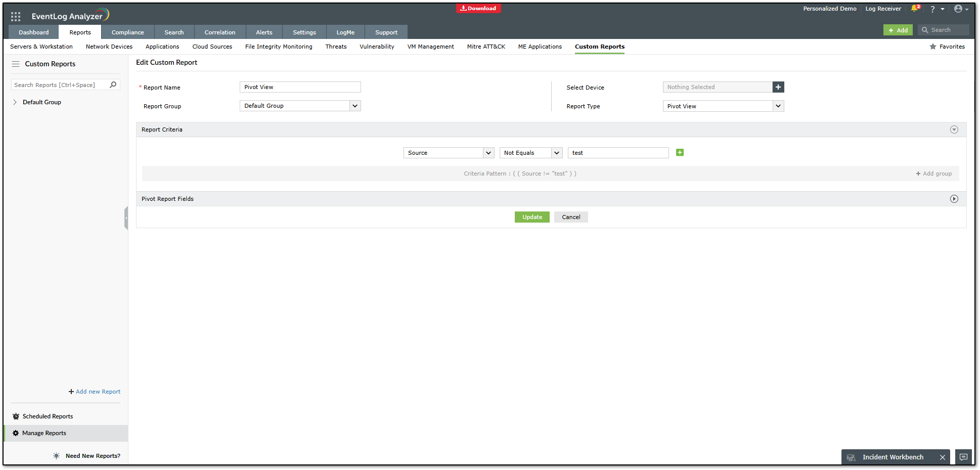Open Log Receiver link

click(x=883, y=9)
